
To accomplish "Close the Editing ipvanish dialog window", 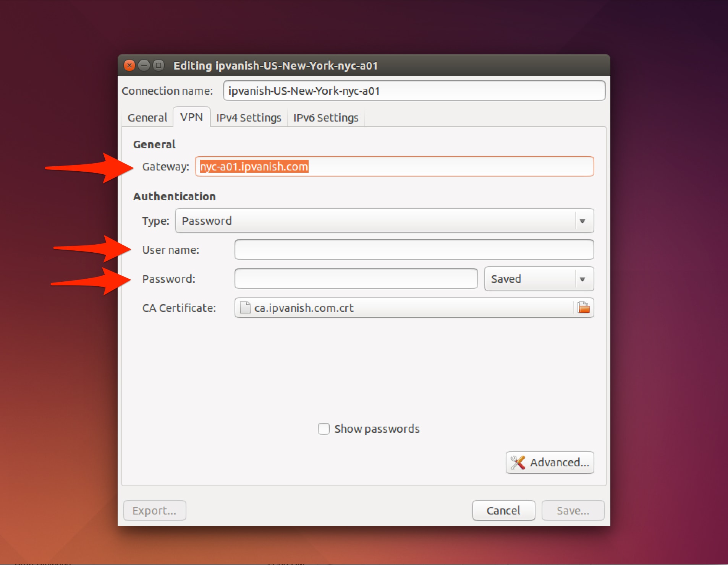I will click(x=129, y=65).
